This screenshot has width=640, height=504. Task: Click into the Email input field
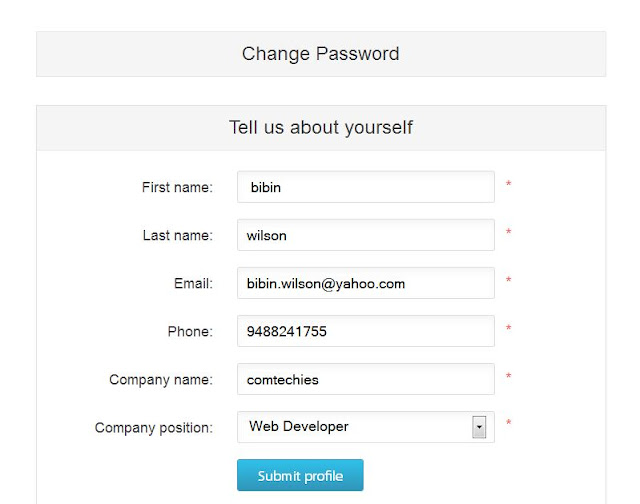click(x=366, y=283)
